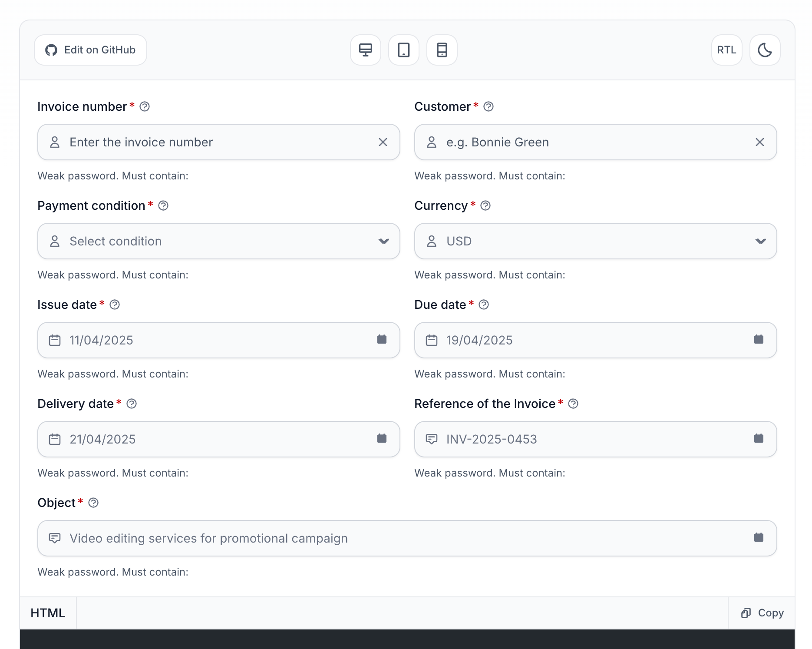
Task: Click the Payment condition label
Action: pos(91,205)
